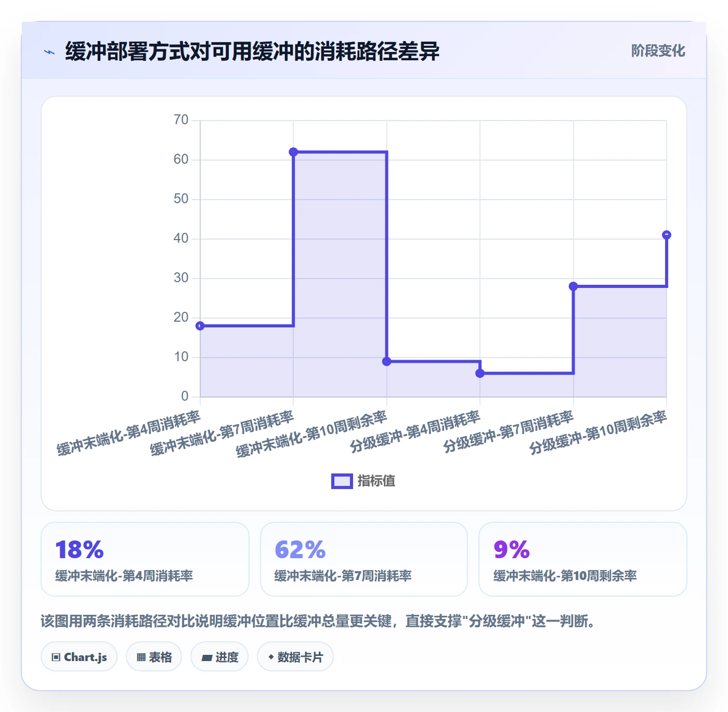Click the 18% stat card
728x712 pixels.
click(x=145, y=559)
